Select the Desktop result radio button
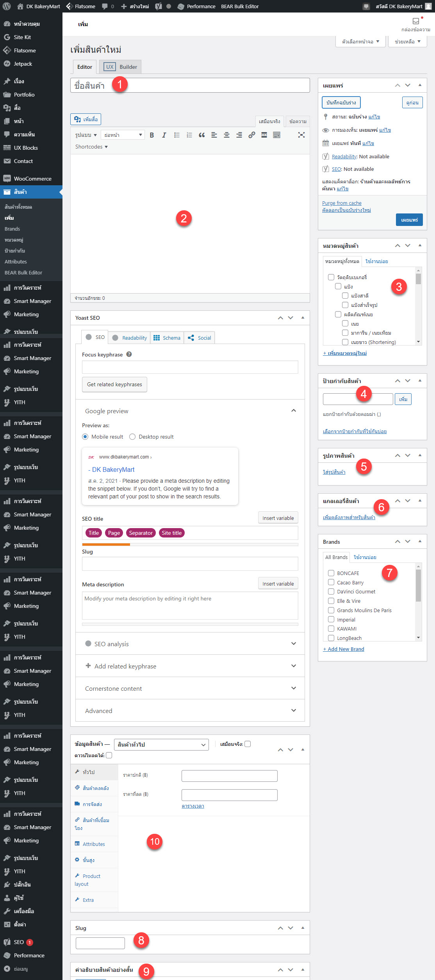The image size is (435, 980). pos(132,437)
